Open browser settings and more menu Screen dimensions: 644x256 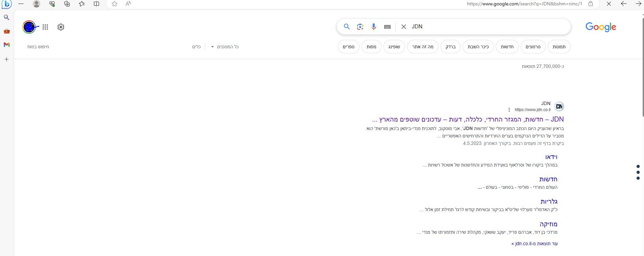(x=21, y=4)
